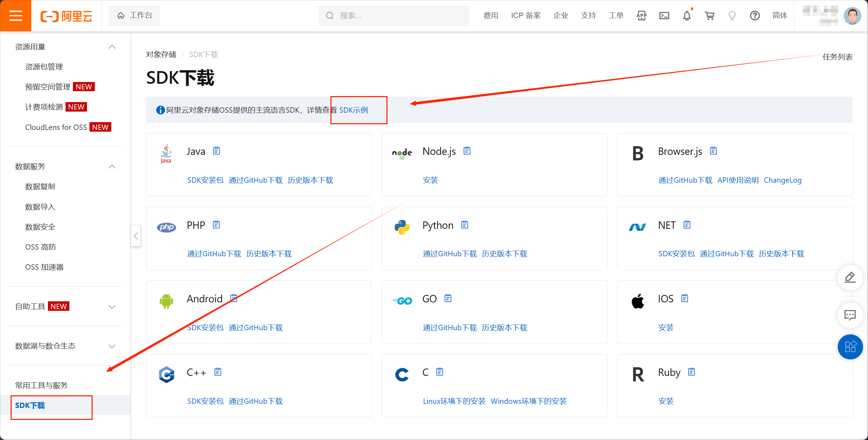Expand the 数据湖与数仓生态 section
Viewport: 868px width, 440px height.
[112, 346]
